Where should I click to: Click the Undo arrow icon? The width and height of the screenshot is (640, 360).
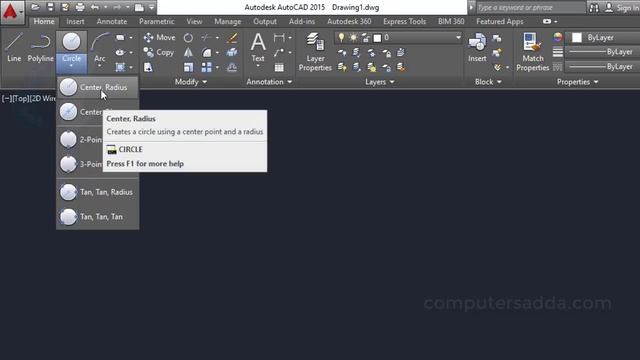pos(95,7)
